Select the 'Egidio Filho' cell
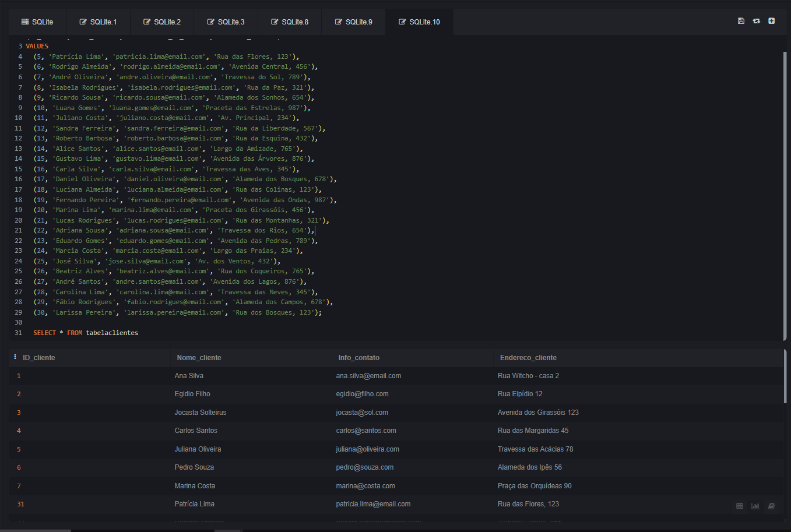Image resolution: width=791 pixels, height=532 pixels. pos(192,394)
